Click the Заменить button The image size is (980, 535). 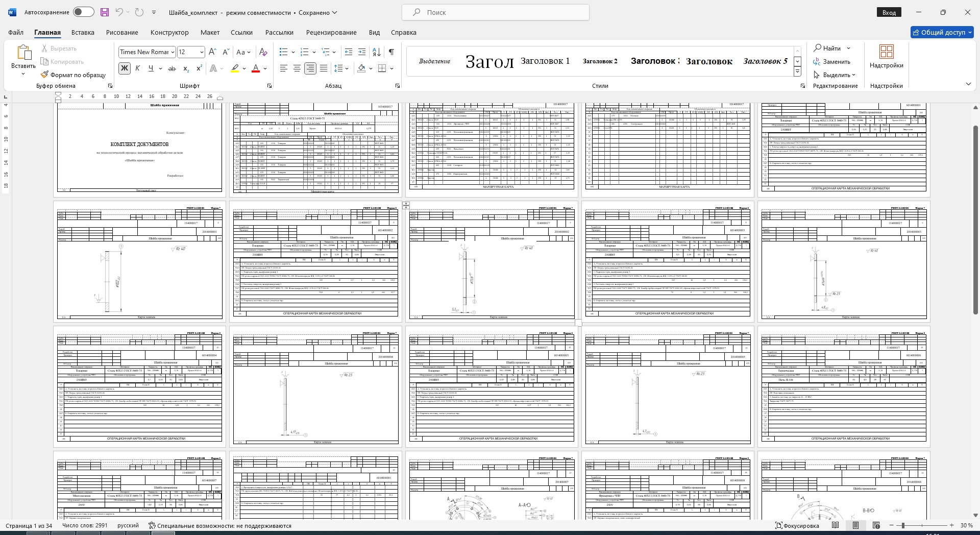click(831, 62)
